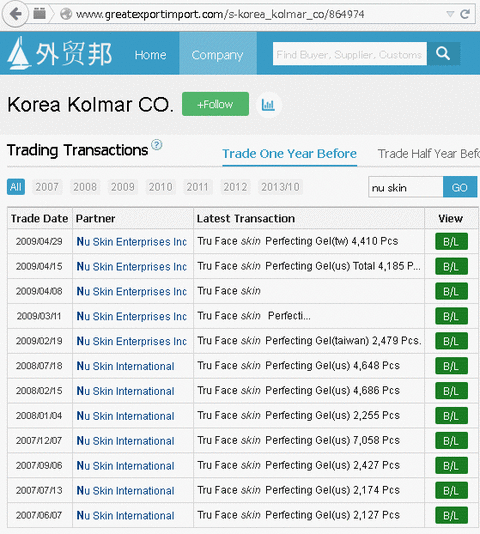Focus the Find Buyer, Supplier search box
Screen dimensions: 480x534
pyautogui.click(x=350, y=54)
